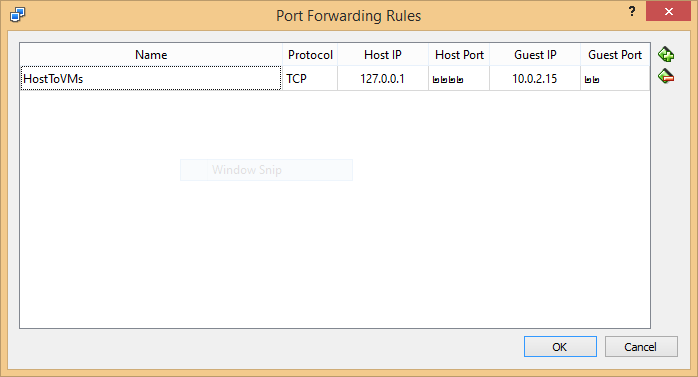Select the Guest Port column header
698x377 pixels.
coord(615,55)
